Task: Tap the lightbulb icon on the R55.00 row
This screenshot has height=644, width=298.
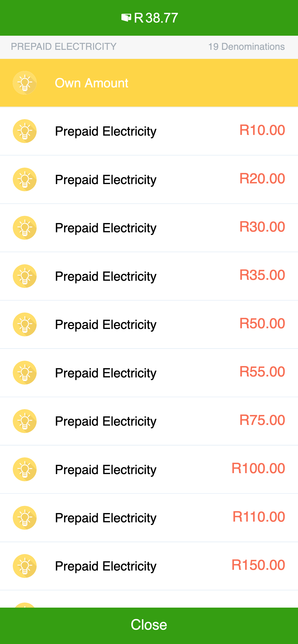Action: coord(25,373)
